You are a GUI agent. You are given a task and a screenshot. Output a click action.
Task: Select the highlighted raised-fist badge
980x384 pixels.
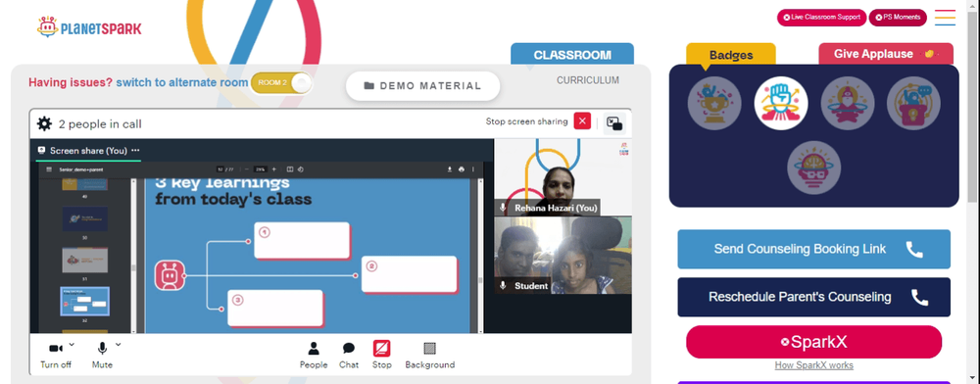(x=781, y=104)
